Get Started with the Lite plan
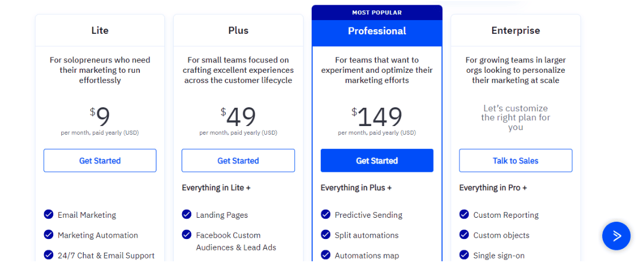Viewport: 644px width, 267px height. pos(100,160)
